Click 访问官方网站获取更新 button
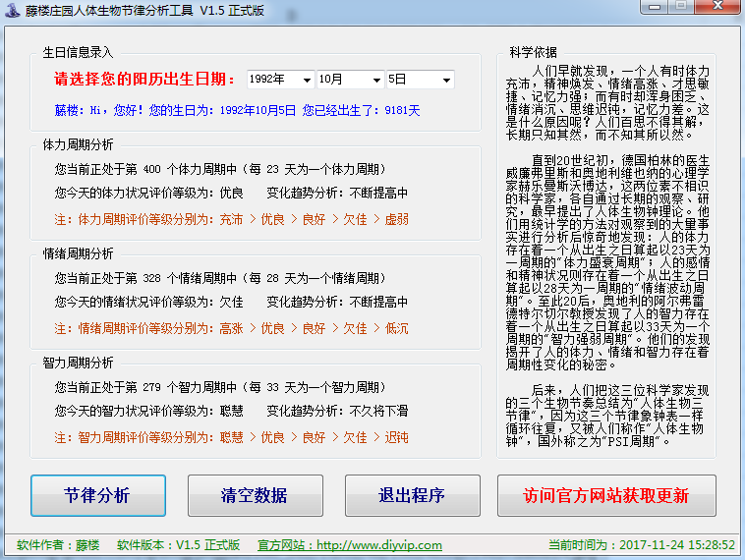Screen dimensions: 745x560 [x=606, y=495]
